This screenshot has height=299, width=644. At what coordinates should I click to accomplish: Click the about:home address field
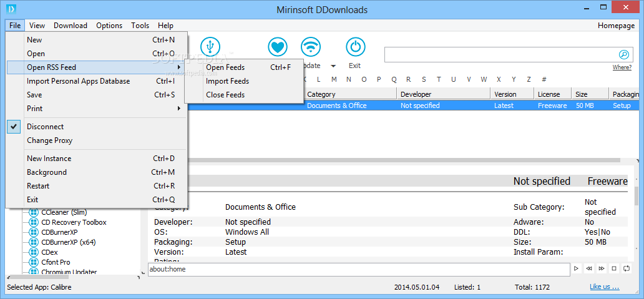pyautogui.click(x=359, y=270)
